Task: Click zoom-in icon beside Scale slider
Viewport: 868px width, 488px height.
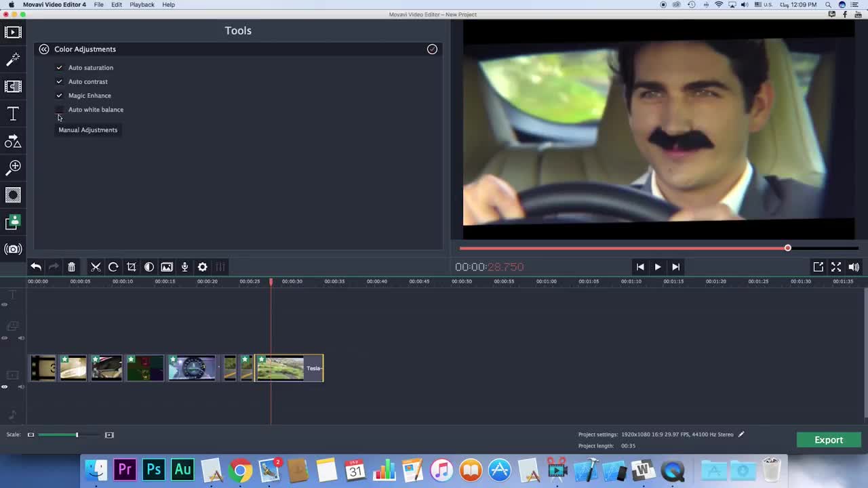Action: pyautogui.click(x=109, y=434)
